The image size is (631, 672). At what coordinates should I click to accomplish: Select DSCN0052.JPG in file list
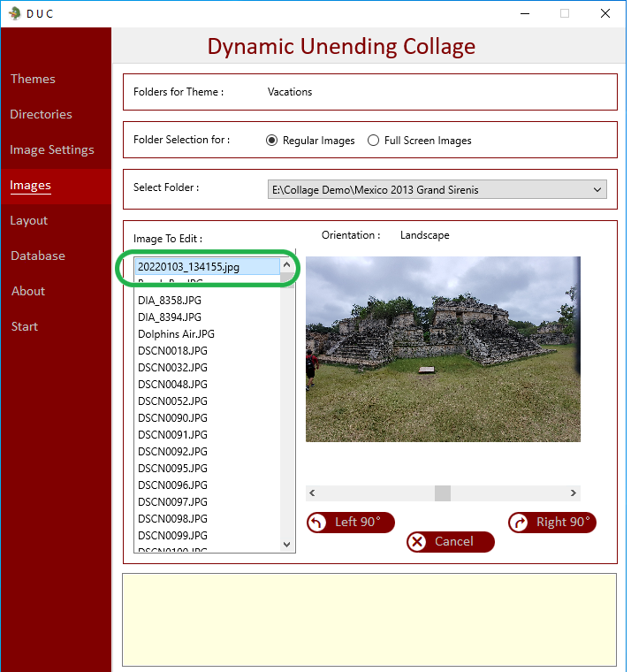coord(208,401)
